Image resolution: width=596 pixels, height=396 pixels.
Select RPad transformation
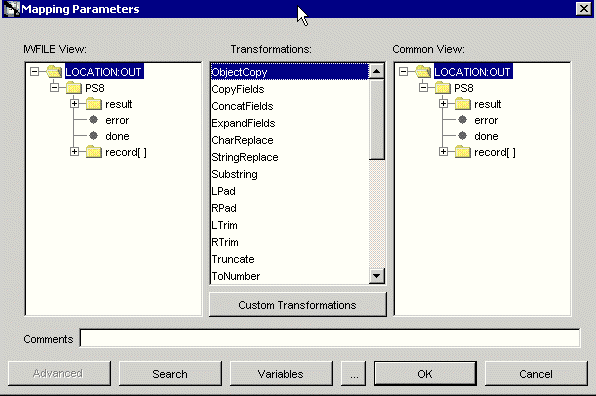pos(290,208)
